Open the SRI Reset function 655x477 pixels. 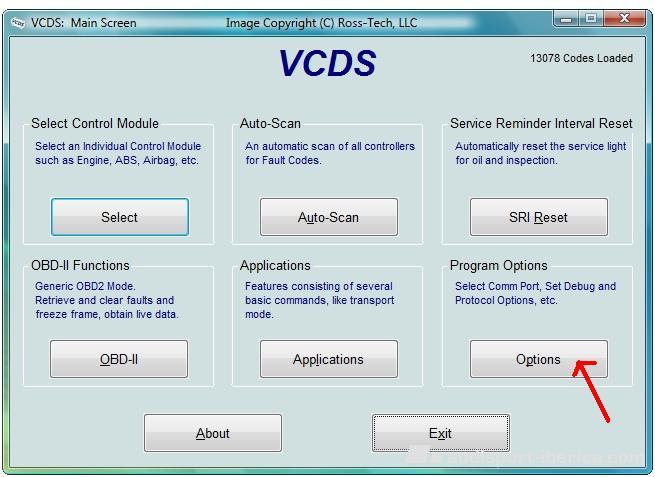(x=538, y=217)
